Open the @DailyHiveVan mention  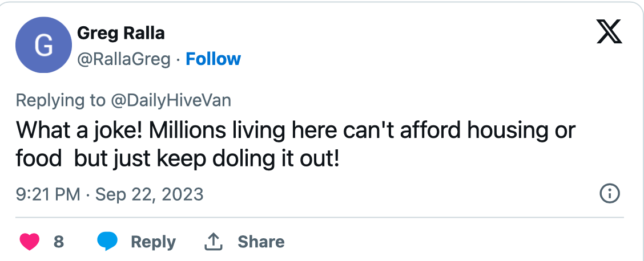(x=170, y=100)
